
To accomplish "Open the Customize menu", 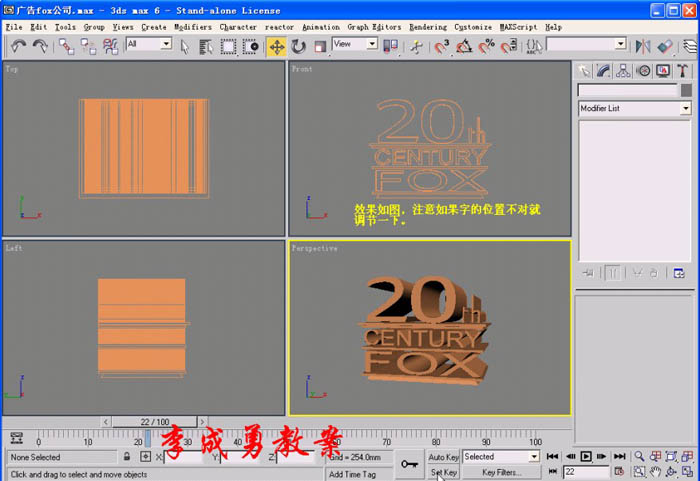I will pos(473,27).
